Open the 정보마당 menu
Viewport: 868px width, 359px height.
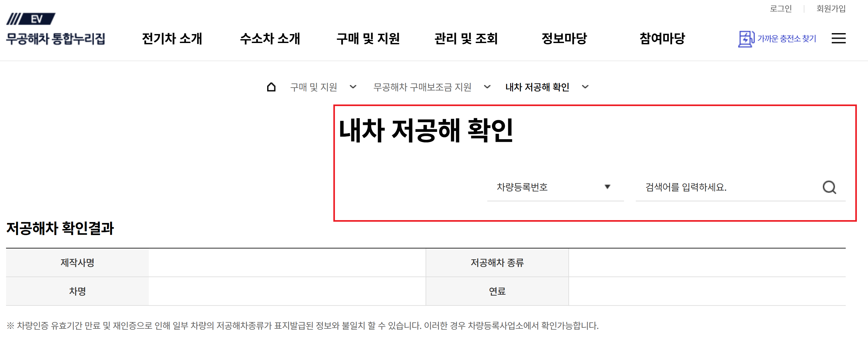click(564, 39)
